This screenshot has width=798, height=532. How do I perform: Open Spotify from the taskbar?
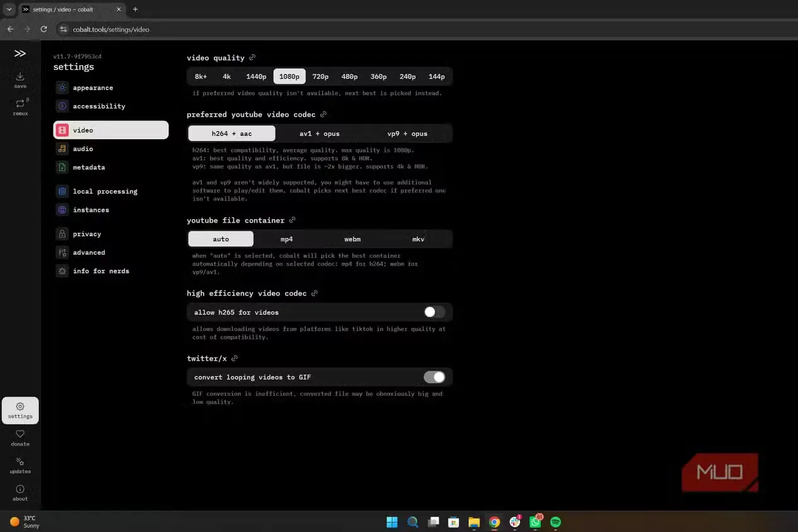555,522
